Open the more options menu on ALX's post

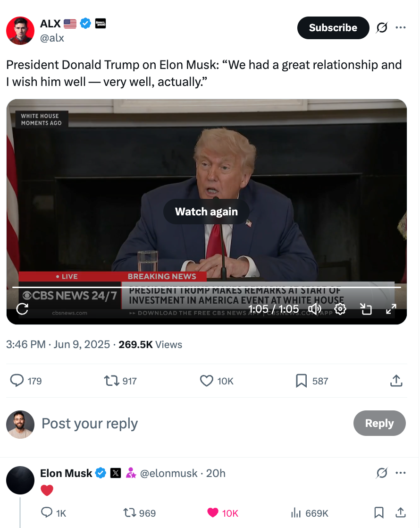tap(401, 27)
